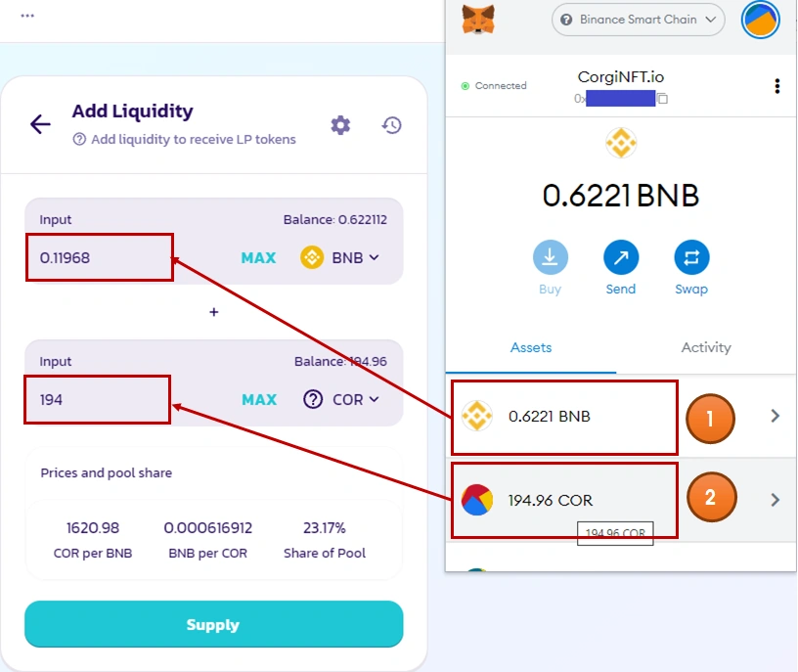Image resolution: width=798 pixels, height=672 pixels.
Task: Open liquidity settings gear icon
Action: click(x=340, y=125)
